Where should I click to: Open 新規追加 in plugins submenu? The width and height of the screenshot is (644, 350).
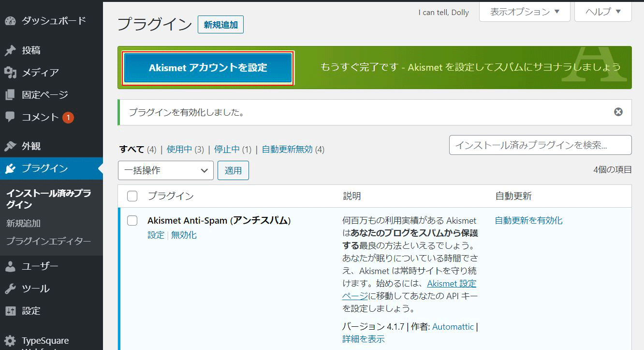[23, 224]
